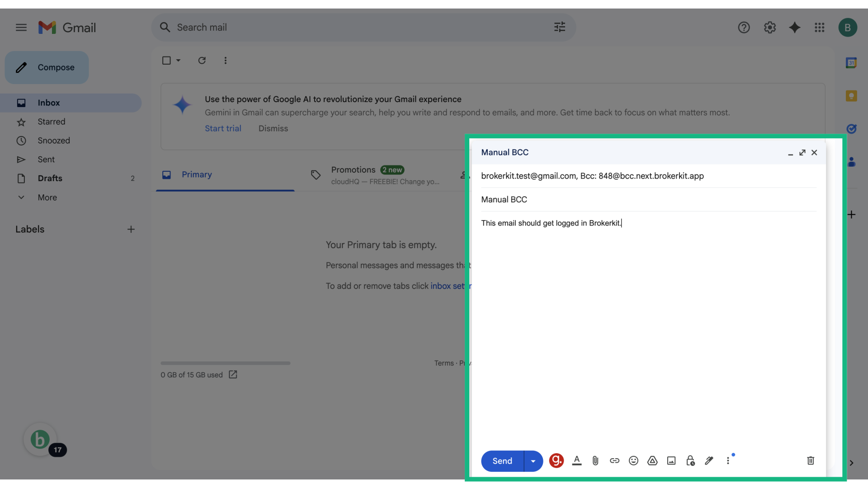Open the main menu hamburger icon
The height and width of the screenshot is (488, 868).
21,28
